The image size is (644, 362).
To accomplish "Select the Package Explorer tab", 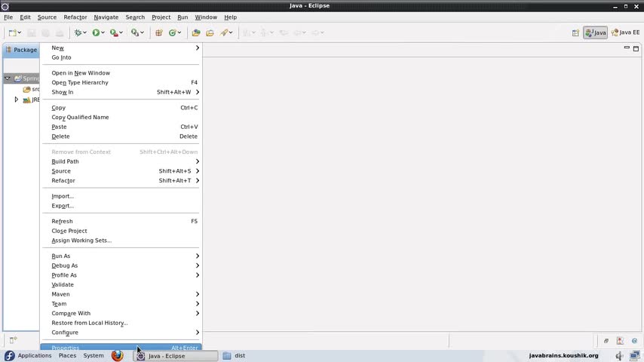I will 21,50.
